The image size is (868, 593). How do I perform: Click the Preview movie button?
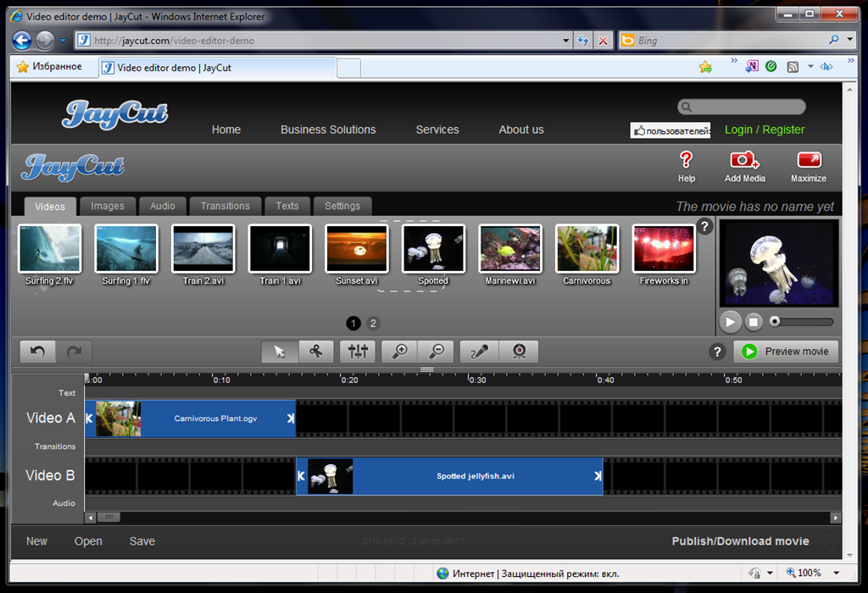tap(786, 352)
